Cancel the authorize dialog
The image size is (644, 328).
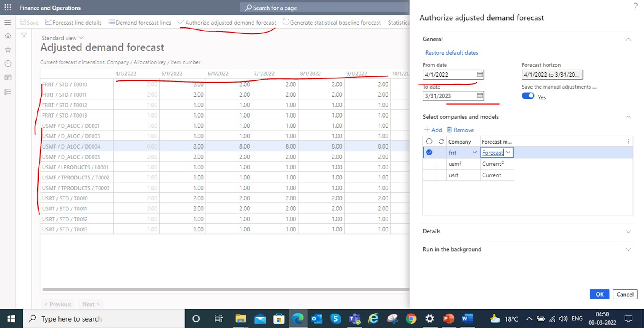(x=625, y=294)
